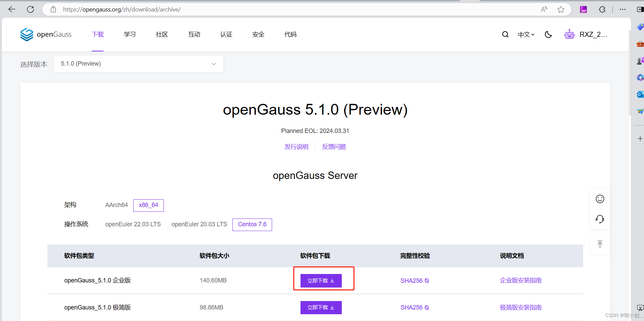Click the SHA256 link in the 极简版 row

click(412, 307)
